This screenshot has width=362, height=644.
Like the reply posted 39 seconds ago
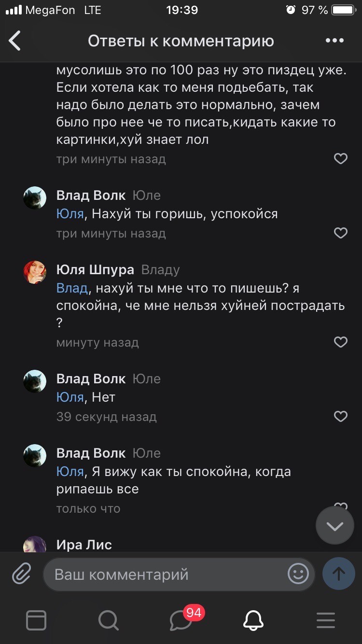point(341,416)
